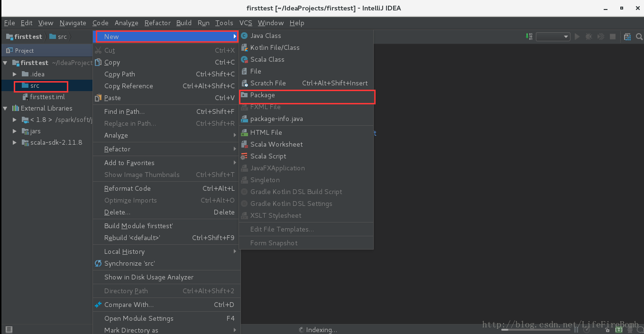Click the Debug bug icon

click(589, 37)
